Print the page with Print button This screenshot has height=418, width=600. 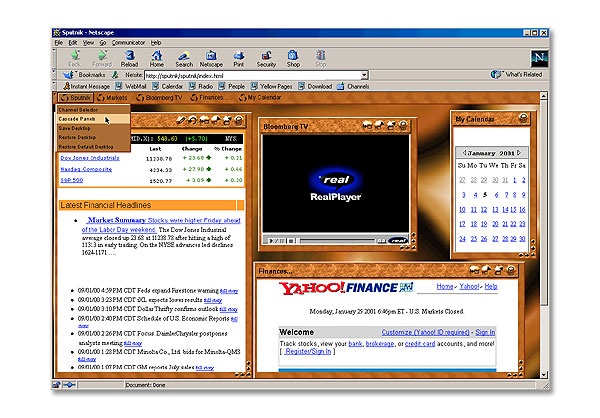click(239, 59)
